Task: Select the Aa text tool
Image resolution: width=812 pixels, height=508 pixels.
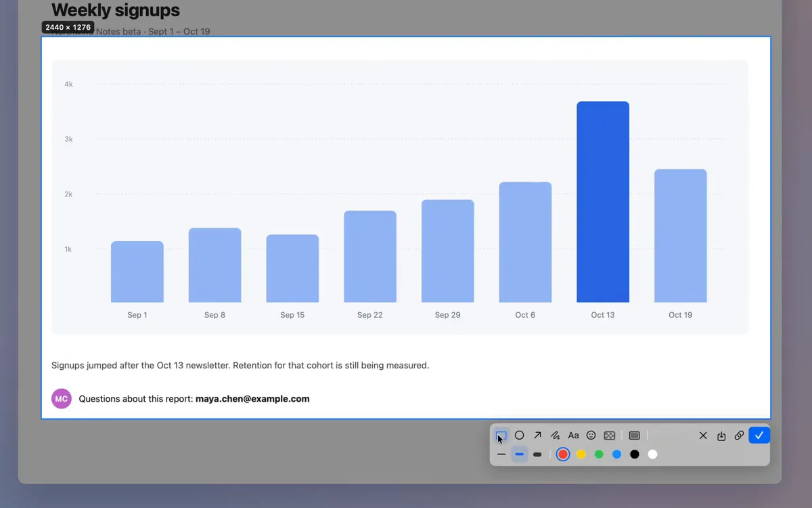Action: pyautogui.click(x=573, y=436)
